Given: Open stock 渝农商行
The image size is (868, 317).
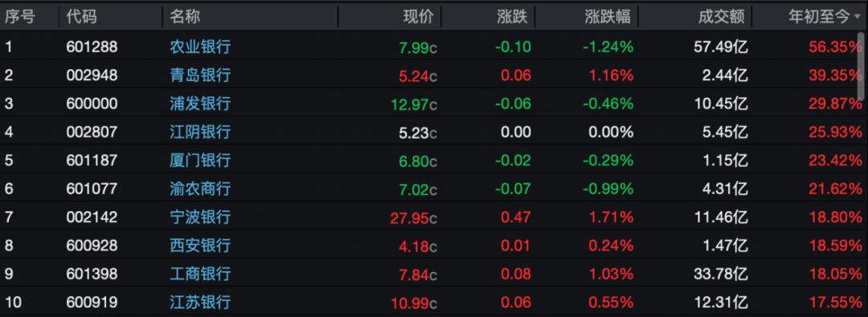Looking at the screenshot, I should (200, 189).
